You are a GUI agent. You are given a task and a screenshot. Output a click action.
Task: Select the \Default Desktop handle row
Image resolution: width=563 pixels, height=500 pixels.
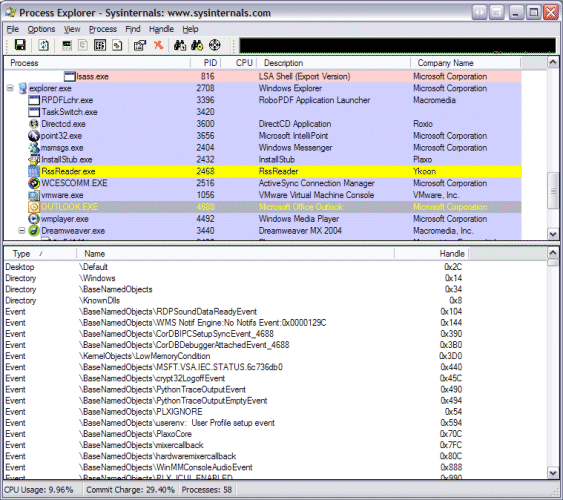[x=233, y=267]
